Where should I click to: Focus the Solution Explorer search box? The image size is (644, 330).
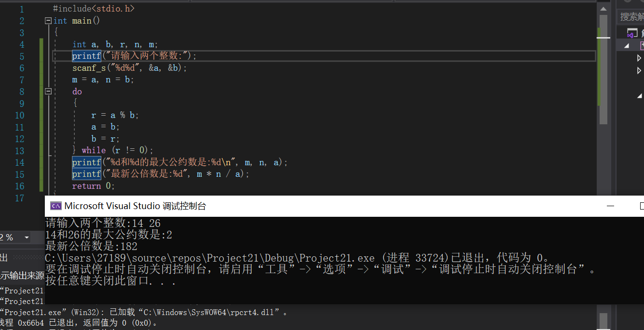(x=630, y=17)
